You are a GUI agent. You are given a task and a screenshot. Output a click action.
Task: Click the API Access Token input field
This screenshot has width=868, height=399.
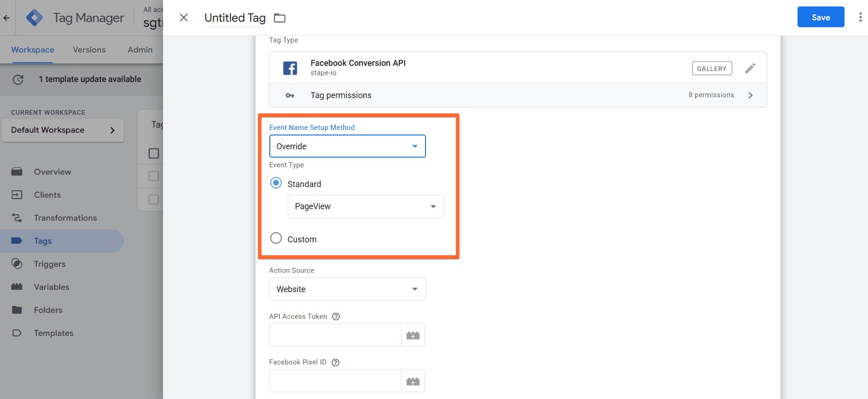point(335,335)
